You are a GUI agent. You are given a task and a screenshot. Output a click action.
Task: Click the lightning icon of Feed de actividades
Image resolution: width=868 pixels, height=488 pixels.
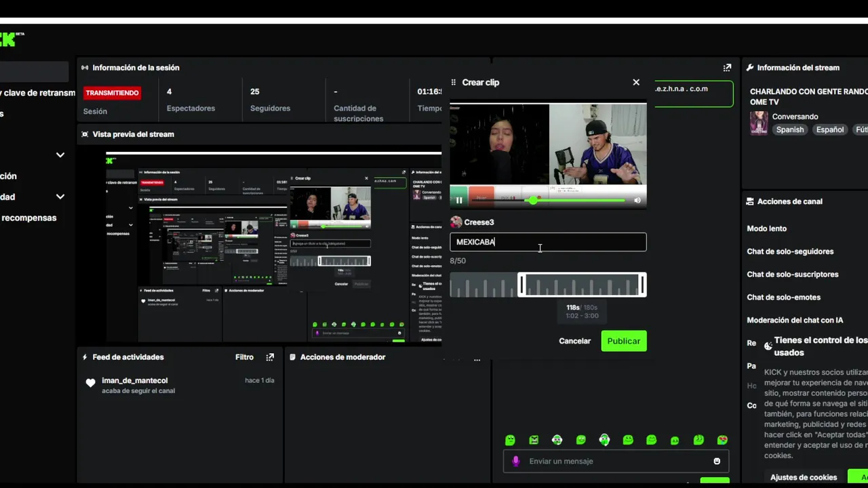(85, 357)
